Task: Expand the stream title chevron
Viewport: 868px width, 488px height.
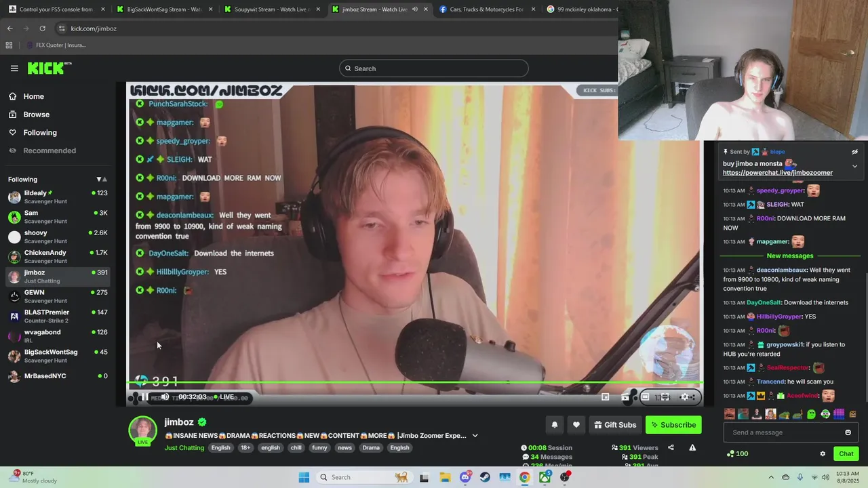Action: click(475, 436)
